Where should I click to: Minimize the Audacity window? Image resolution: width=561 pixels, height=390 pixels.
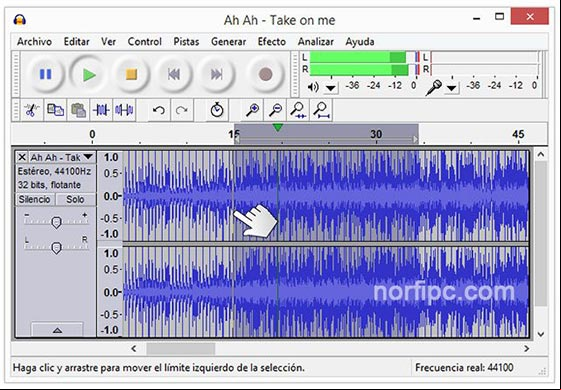[x=477, y=18]
